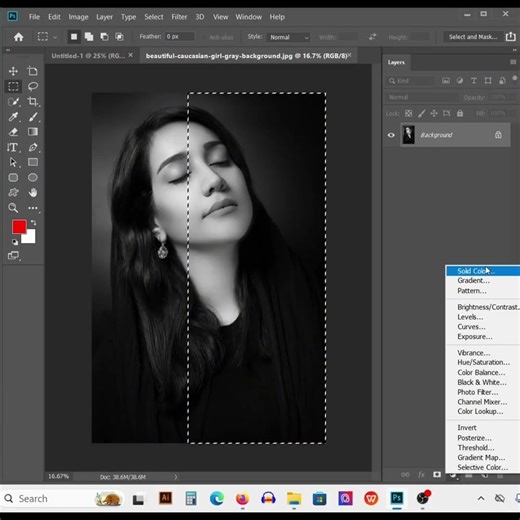This screenshot has height=520, width=520.
Task: Show hidden icons in system tray
Action: (x=481, y=498)
